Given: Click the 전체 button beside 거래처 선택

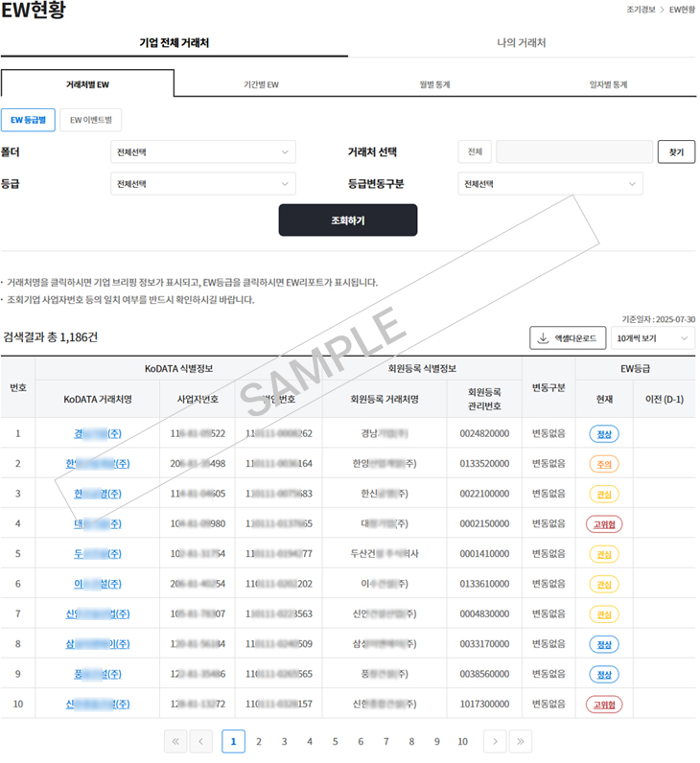Looking at the screenshot, I should pyautogui.click(x=475, y=151).
